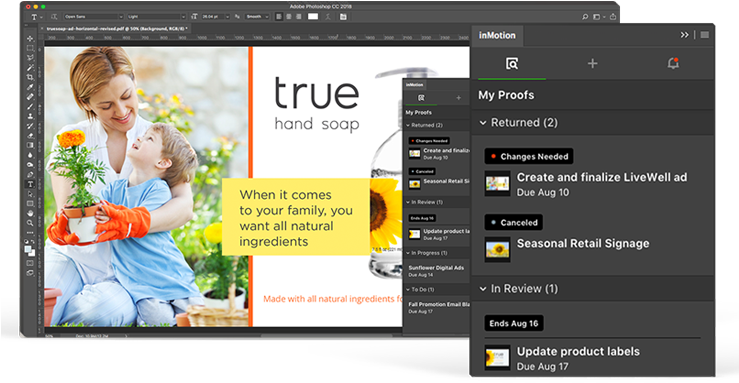
Task: Click sunflower thumbnail for Seasonal Retail Signage
Action: click(x=498, y=250)
